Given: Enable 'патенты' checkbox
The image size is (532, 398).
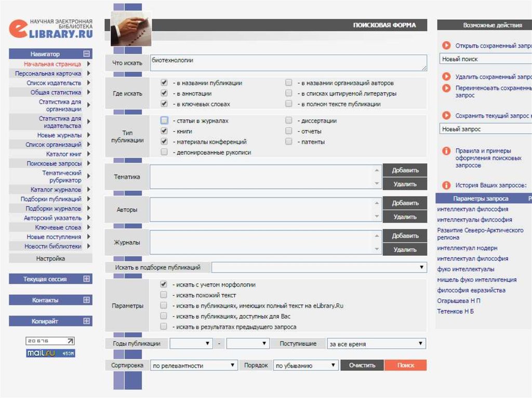Looking at the screenshot, I should (x=289, y=141).
